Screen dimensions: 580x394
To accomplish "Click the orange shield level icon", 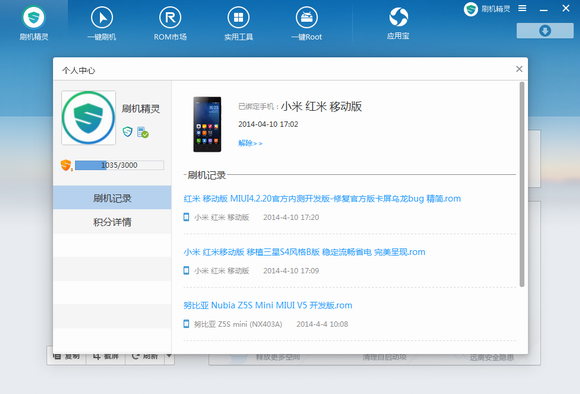I will pos(66,165).
